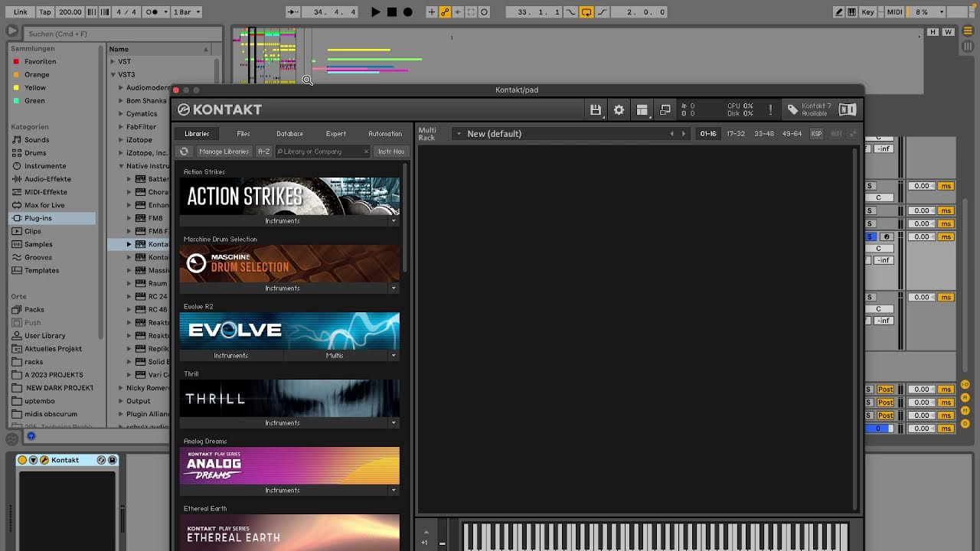Select Kontakt rack page 17-32

[736, 134]
